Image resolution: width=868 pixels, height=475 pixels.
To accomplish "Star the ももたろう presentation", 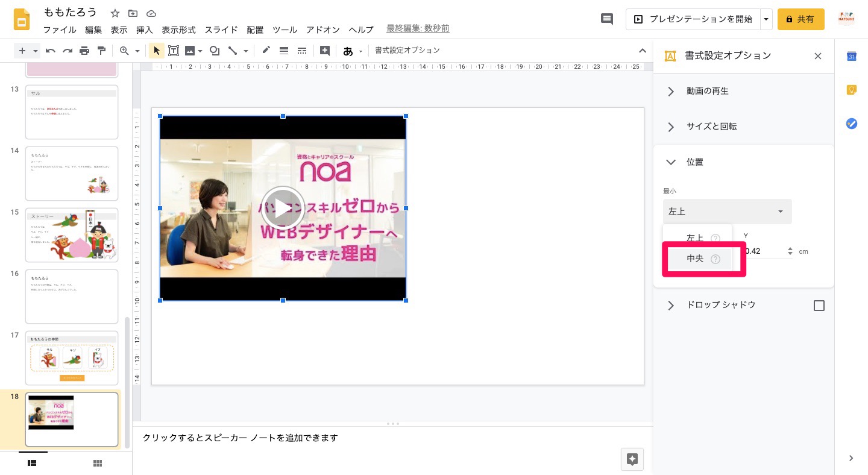I will pos(115,13).
